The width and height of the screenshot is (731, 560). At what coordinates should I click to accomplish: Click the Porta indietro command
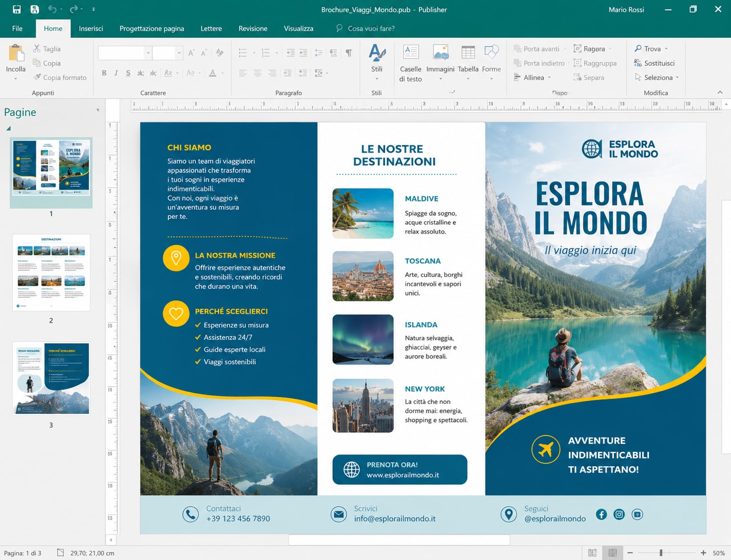539,63
